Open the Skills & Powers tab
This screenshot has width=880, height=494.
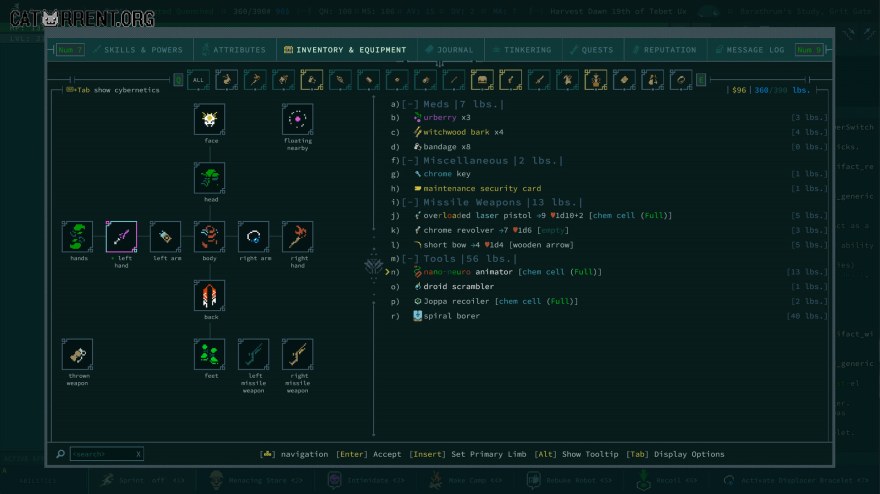(x=139, y=50)
